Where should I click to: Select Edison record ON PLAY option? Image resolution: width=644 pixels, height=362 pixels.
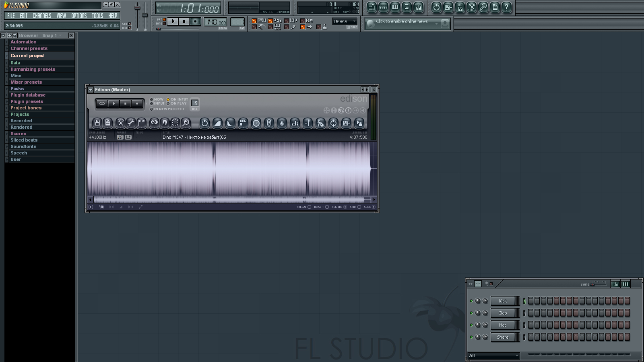point(177,103)
